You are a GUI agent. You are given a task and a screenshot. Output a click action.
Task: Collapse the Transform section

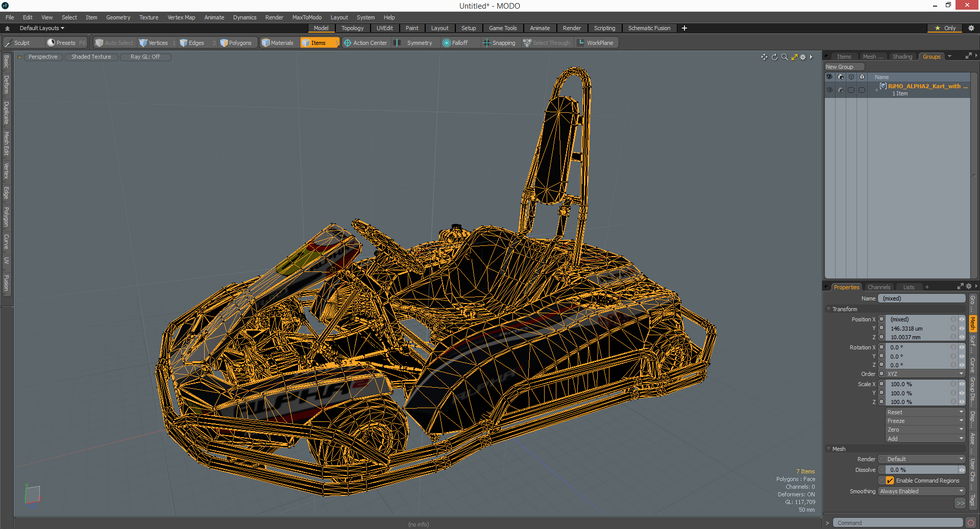point(828,309)
